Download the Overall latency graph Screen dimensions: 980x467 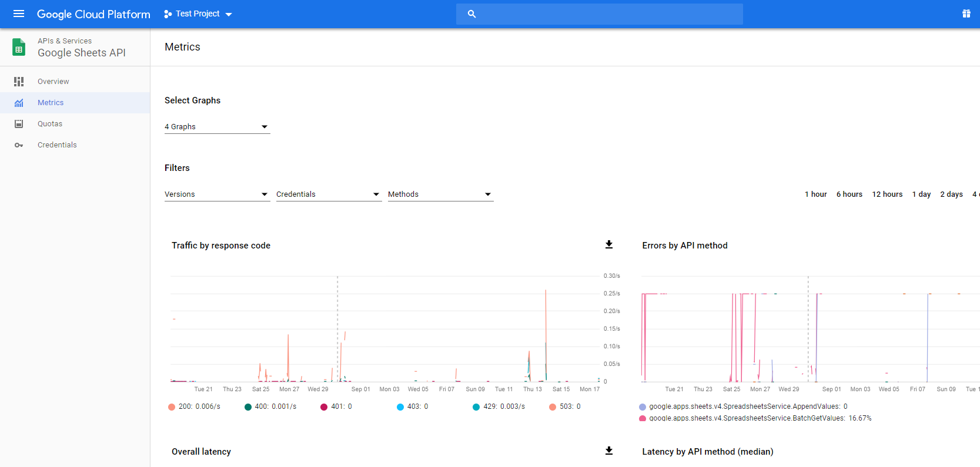(609, 451)
